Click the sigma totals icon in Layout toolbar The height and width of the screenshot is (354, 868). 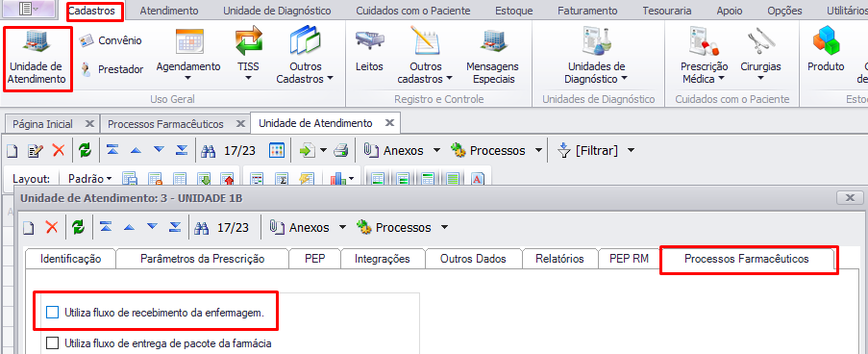click(x=283, y=179)
